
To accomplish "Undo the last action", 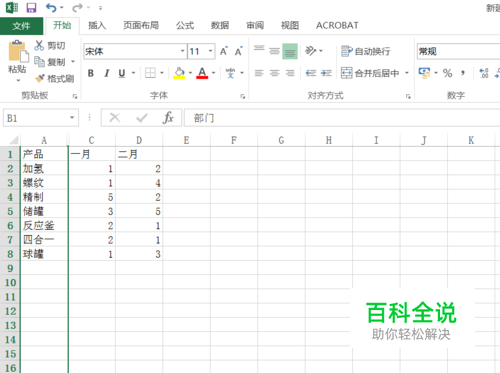I will pos(51,8).
